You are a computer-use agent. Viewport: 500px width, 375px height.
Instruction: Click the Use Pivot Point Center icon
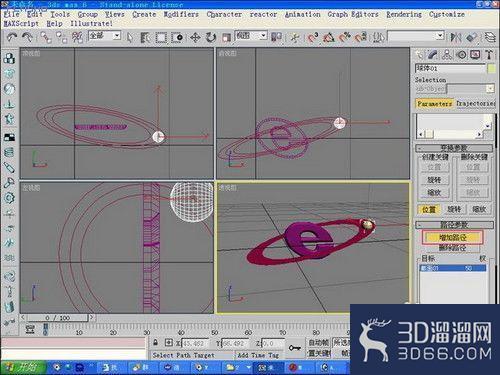click(276, 37)
